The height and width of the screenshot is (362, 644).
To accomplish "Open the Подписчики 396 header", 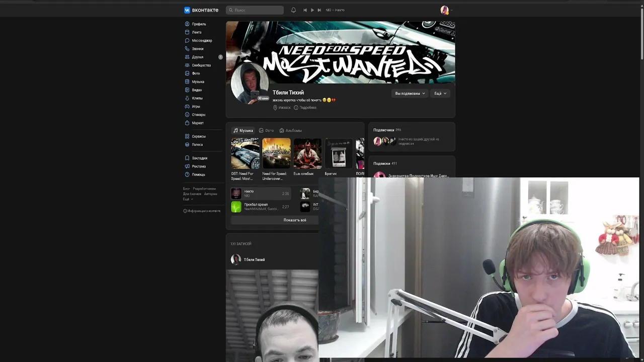I will (x=387, y=130).
